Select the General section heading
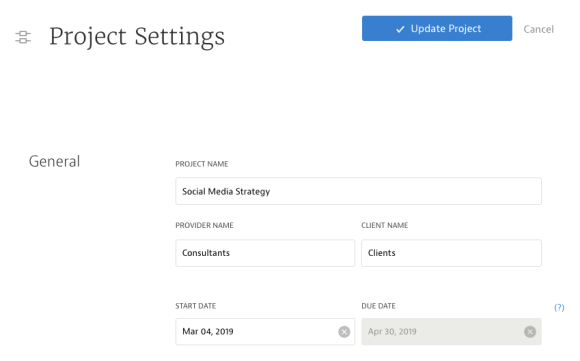 click(x=54, y=162)
